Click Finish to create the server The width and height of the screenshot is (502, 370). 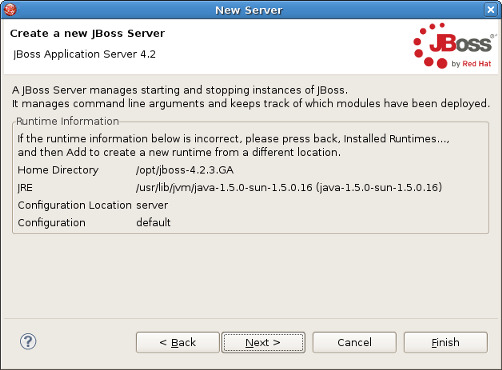(446, 342)
